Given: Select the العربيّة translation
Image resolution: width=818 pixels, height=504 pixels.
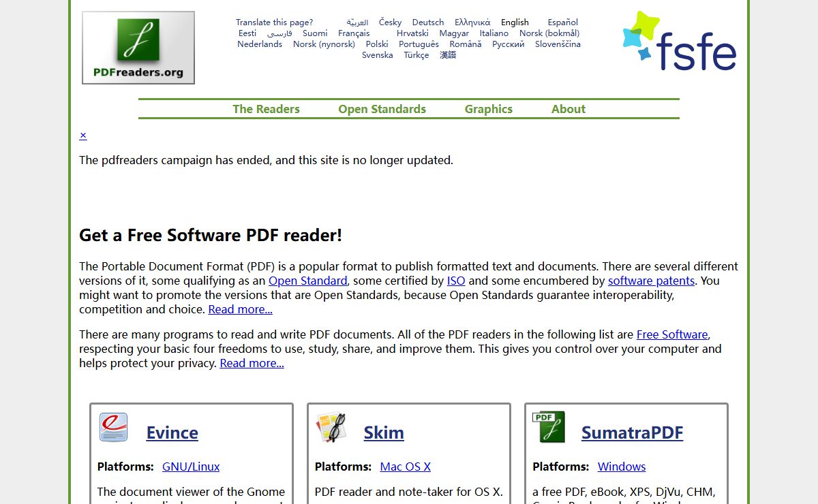Looking at the screenshot, I should point(357,22).
